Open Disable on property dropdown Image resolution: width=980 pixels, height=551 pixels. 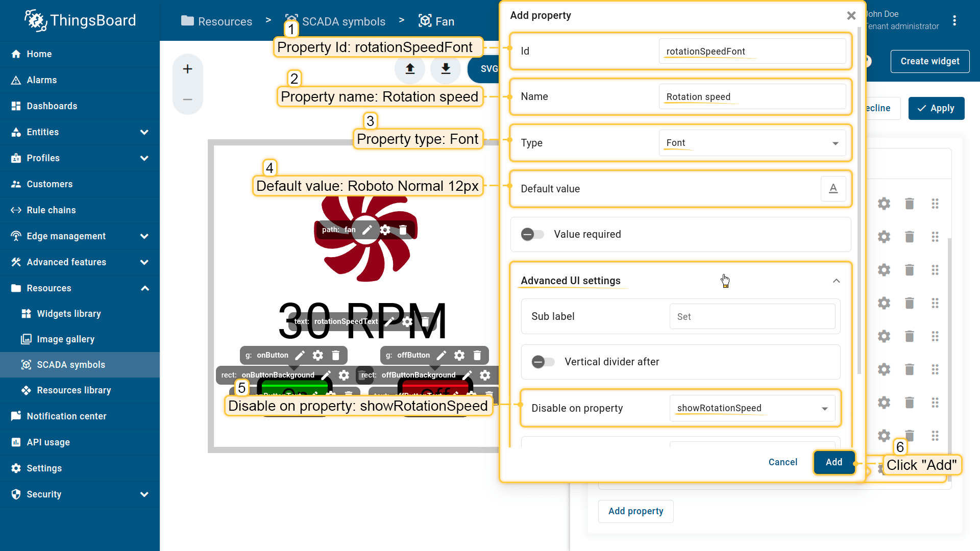coord(752,408)
